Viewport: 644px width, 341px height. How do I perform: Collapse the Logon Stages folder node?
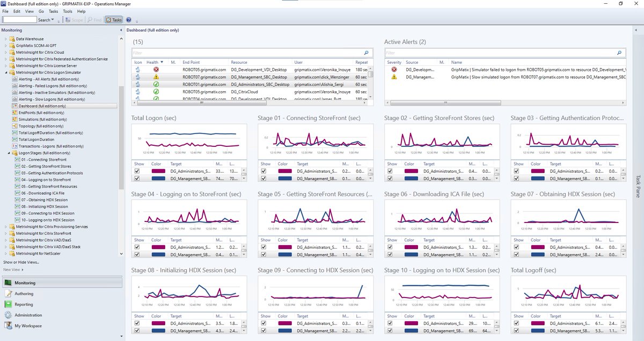click(9, 153)
